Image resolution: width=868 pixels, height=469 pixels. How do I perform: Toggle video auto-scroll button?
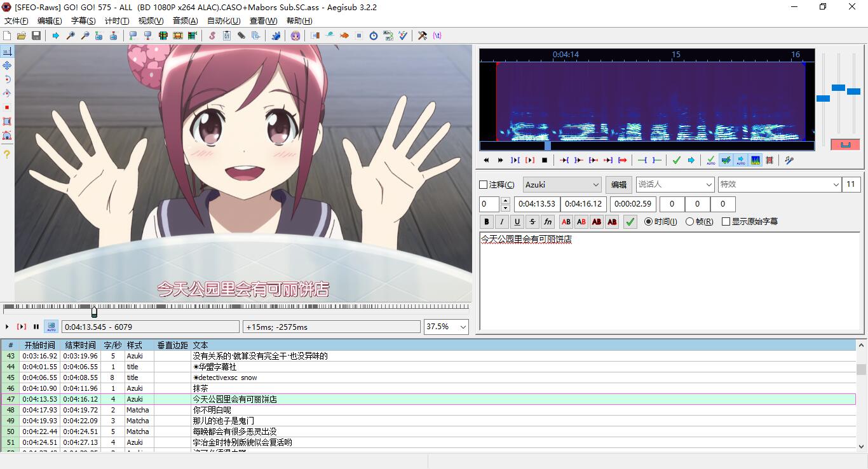click(51, 327)
